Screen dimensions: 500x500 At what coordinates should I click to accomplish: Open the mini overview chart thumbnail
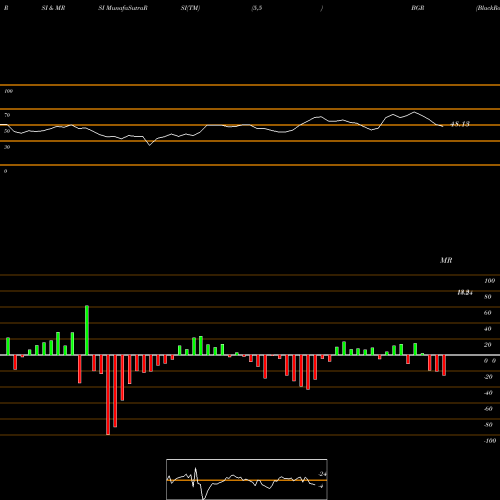tap(247, 479)
